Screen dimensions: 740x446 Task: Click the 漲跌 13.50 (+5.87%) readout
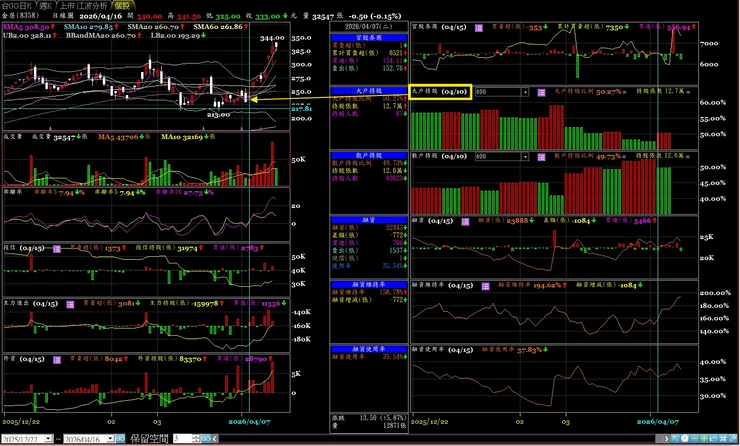pyautogui.click(x=369, y=418)
